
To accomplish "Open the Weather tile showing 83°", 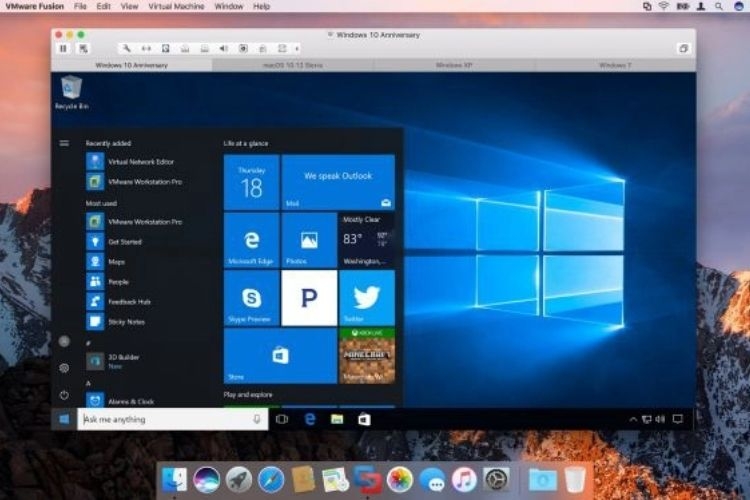I will (x=367, y=240).
